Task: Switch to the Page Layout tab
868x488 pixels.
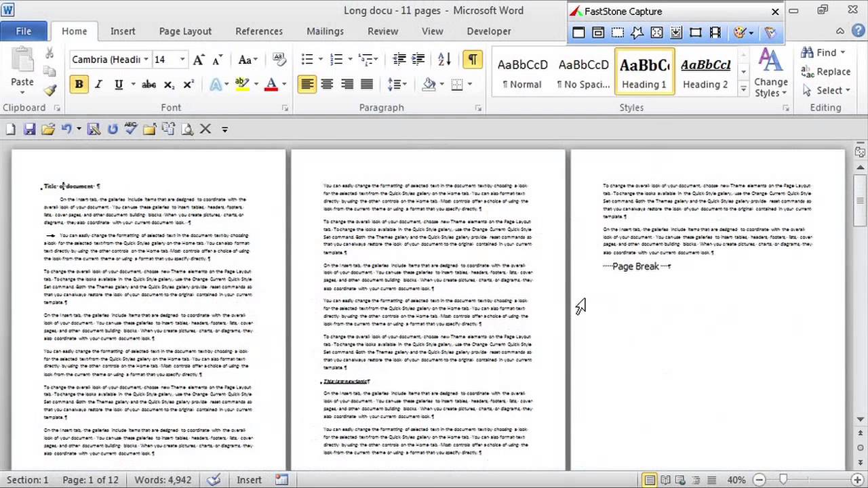Action: (185, 31)
